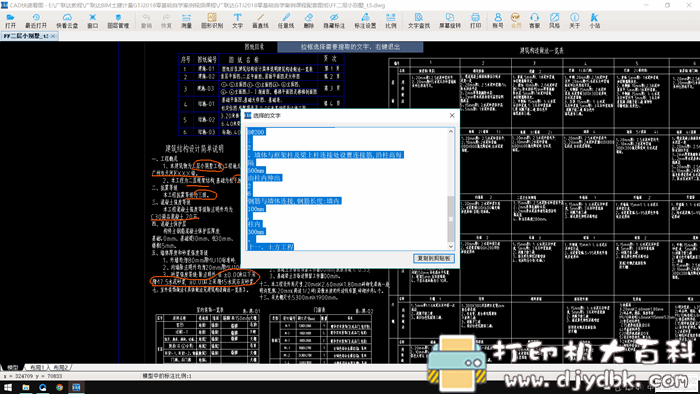700x394 pixels.
Task: Close the 选择的文字 dialog
Action: 452,115
